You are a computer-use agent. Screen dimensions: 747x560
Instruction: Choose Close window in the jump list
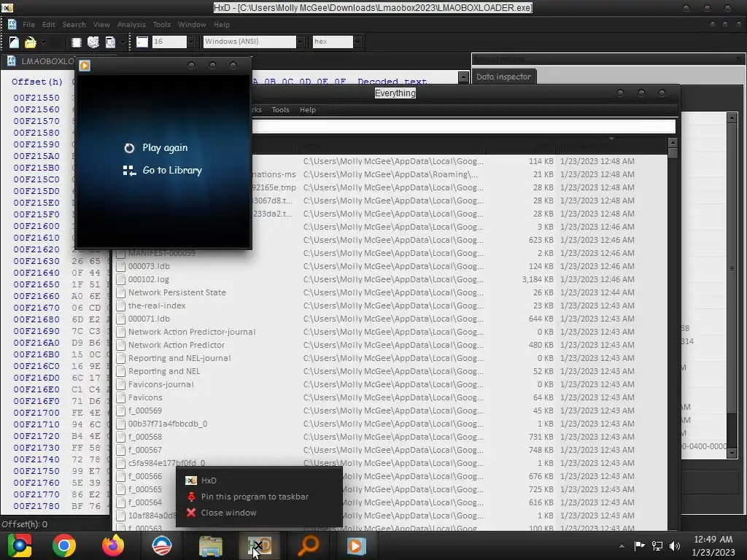[x=259, y=513]
